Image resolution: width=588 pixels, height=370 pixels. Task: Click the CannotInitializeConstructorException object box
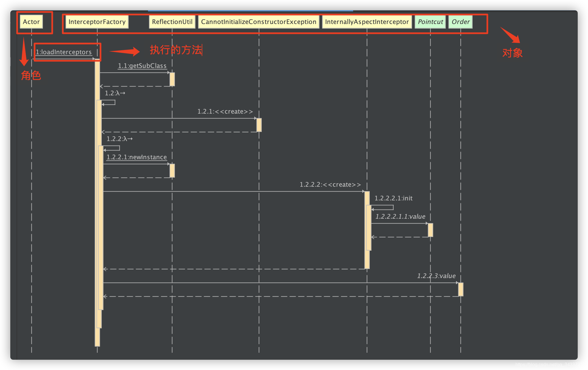pos(259,22)
